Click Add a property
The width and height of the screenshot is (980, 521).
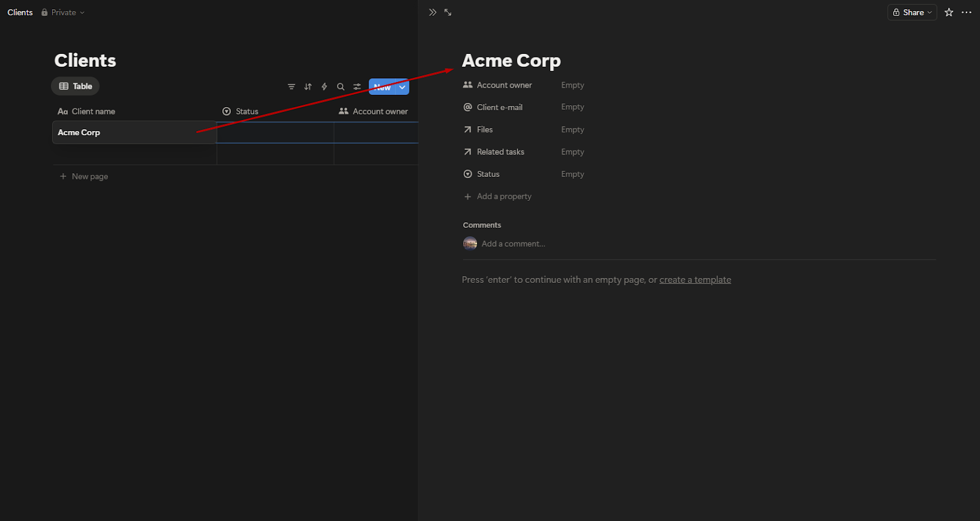(503, 197)
